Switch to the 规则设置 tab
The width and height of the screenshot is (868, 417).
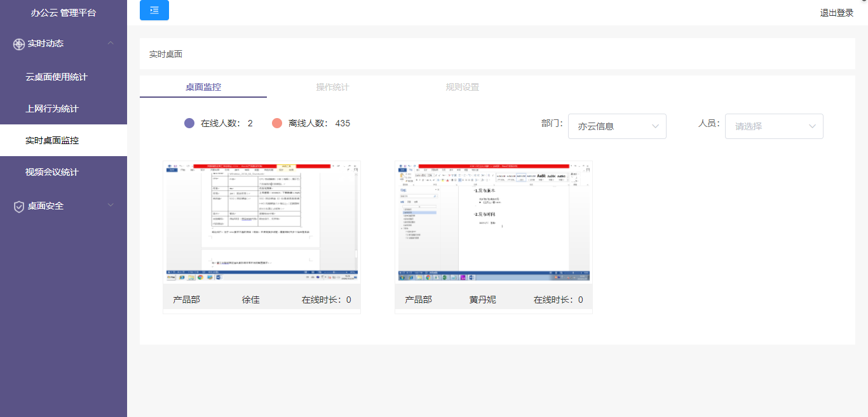(x=462, y=87)
